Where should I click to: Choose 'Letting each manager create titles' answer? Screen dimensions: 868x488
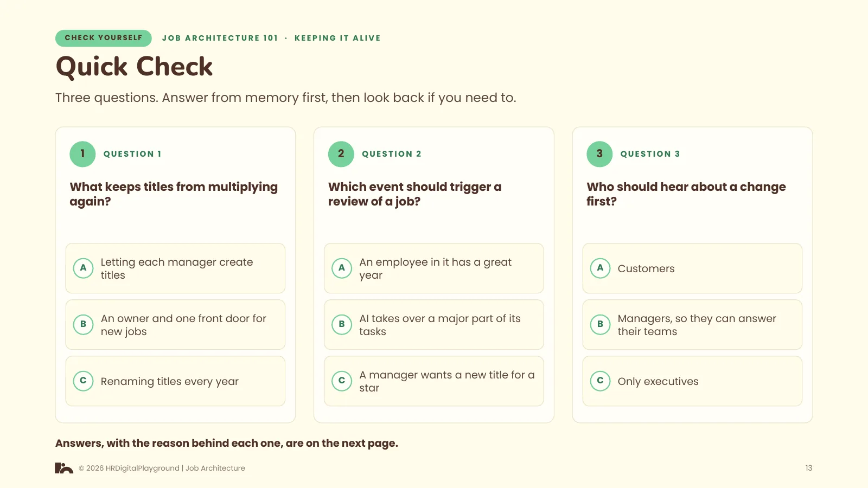[x=175, y=268]
